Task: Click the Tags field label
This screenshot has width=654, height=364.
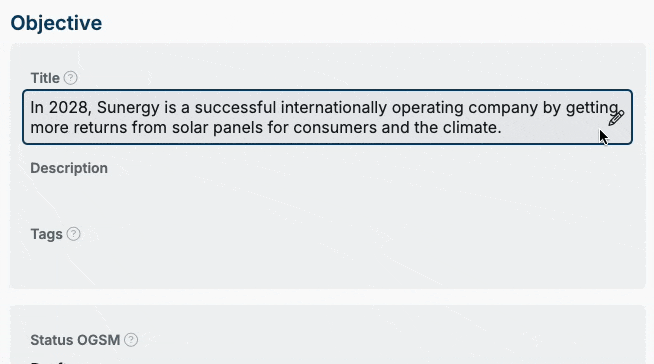Action: [x=46, y=234]
